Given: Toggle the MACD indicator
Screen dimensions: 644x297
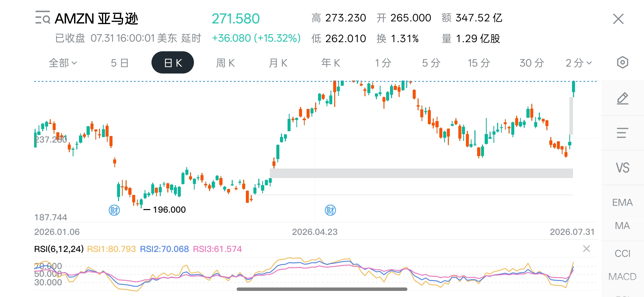Looking at the screenshot, I should click(x=622, y=277).
